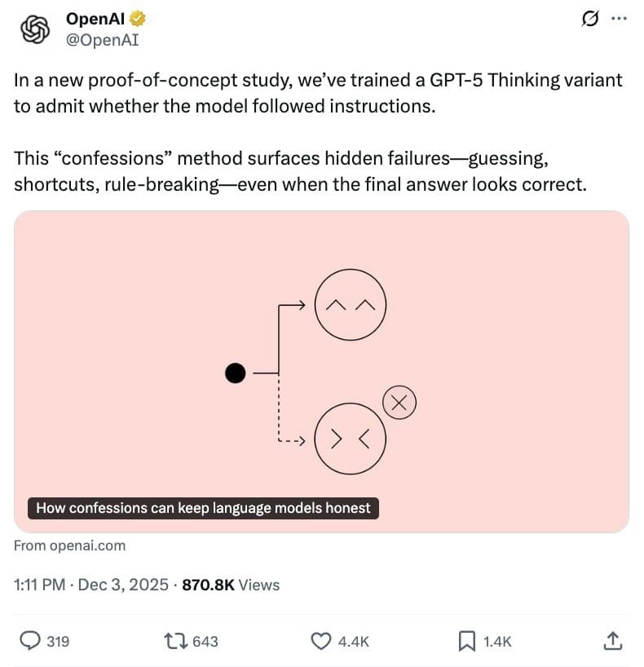View the 870.8K Views count

pyautogui.click(x=230, y=585)
